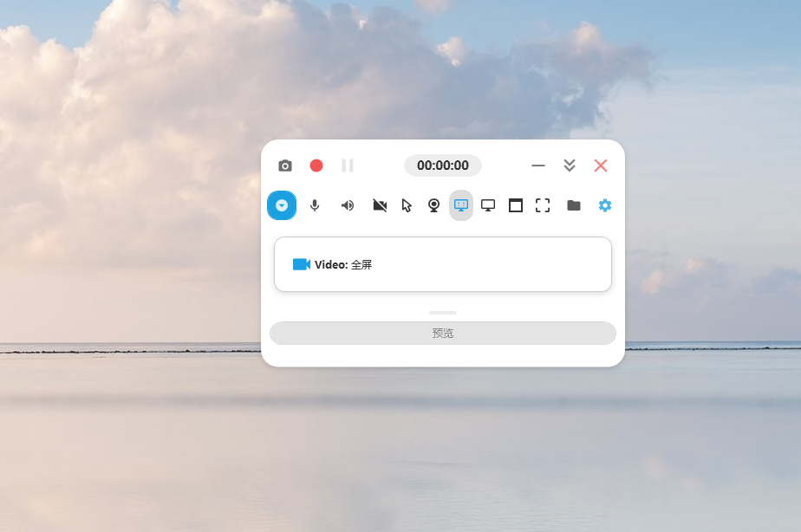Click the 预览 preview button
This screenshot has width=801, height=532.
pyautogui.click(x=442, y=333)
